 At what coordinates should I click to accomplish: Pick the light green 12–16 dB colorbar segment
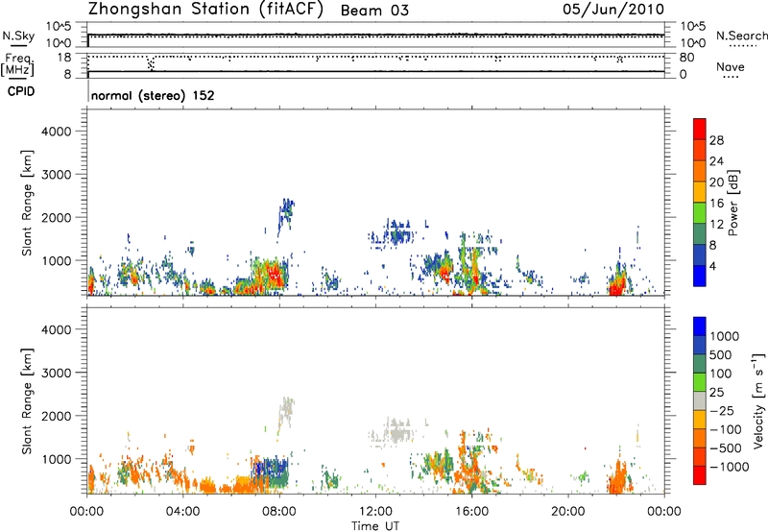pos(700,212)
